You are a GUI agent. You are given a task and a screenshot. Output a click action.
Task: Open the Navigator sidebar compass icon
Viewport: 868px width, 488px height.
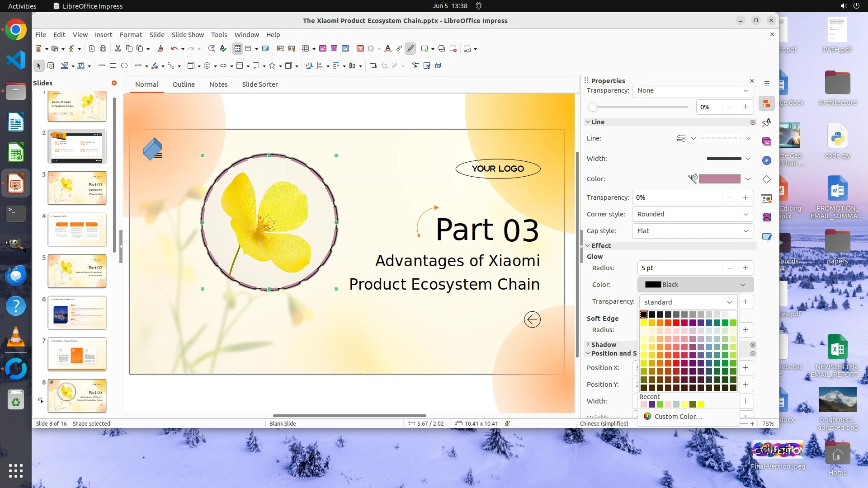pyautogui.click(x=767, y=160)
